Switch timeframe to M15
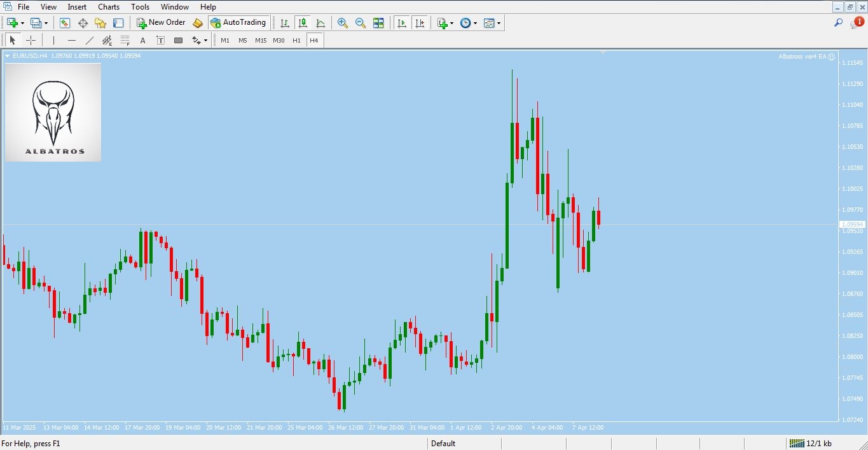This screenshot has height=450, width=868. point(261,40)
